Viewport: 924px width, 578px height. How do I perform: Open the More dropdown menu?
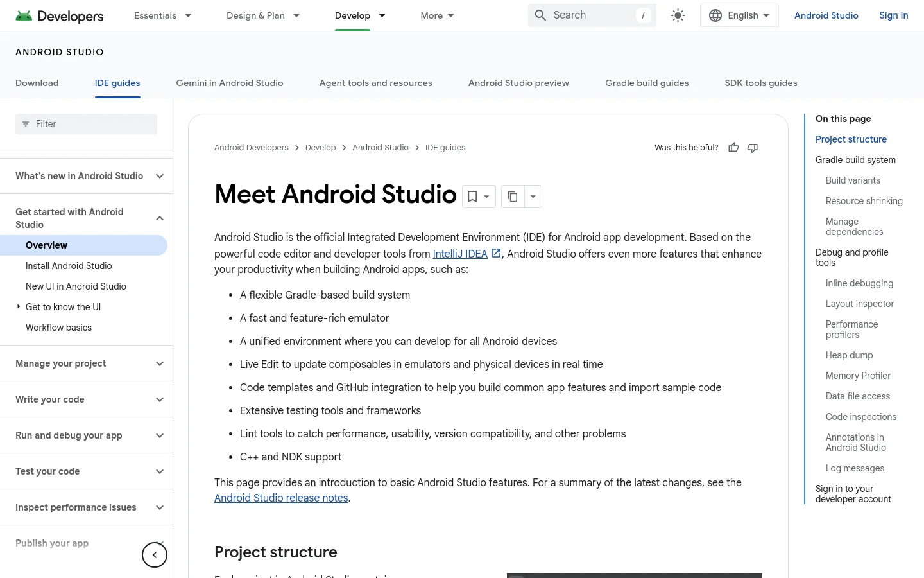[438, 15]
